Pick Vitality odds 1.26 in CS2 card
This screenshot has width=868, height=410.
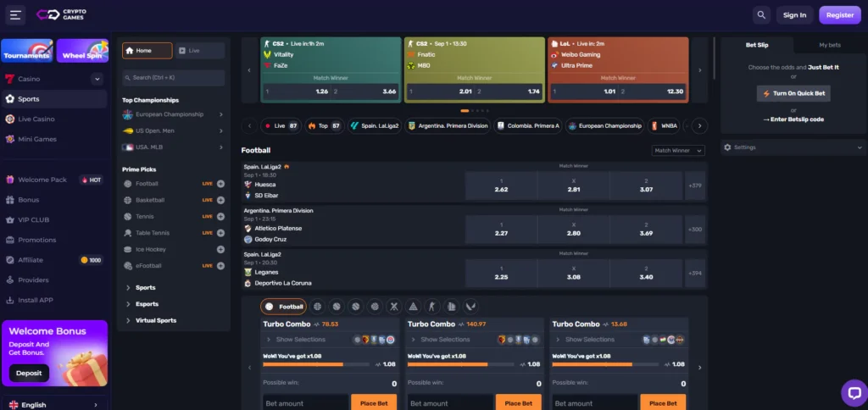tap(297, 91)
